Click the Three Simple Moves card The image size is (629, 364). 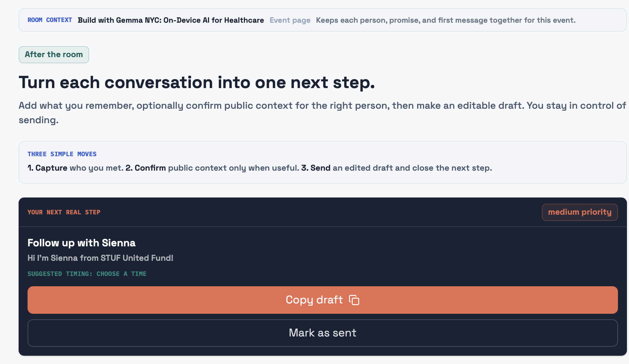pos(322,162)
